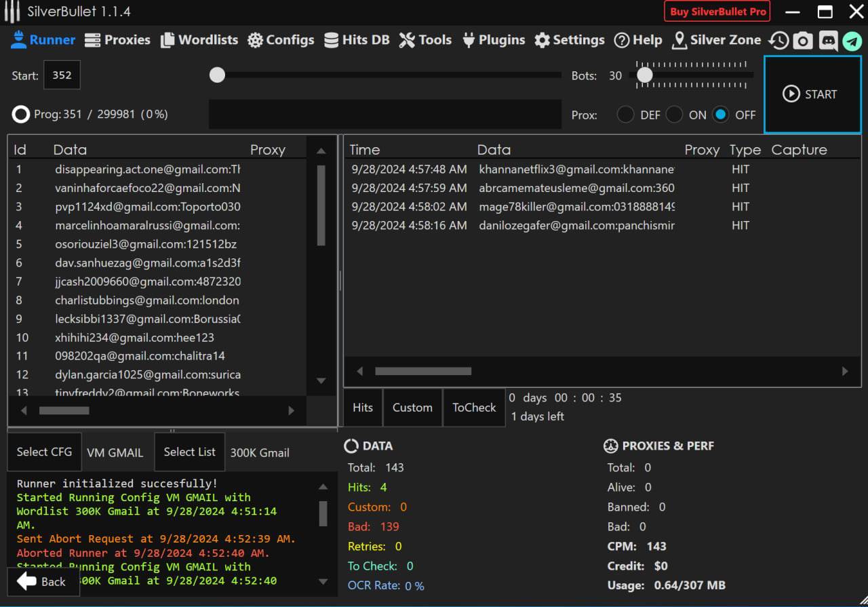The image size is (868, 607).
Task: Select the OFF proxy radio button
Action: [x=722, y=115]
